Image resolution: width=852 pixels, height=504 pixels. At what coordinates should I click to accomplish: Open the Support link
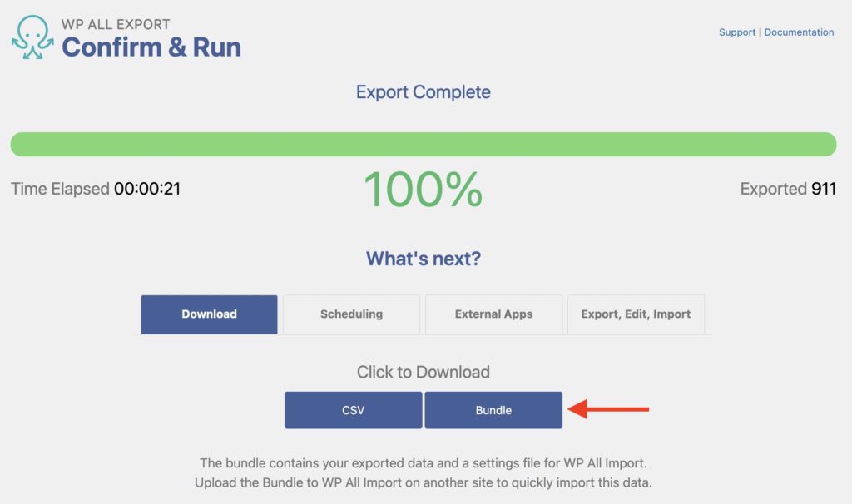pyautogui.click(x=737, y=32)
